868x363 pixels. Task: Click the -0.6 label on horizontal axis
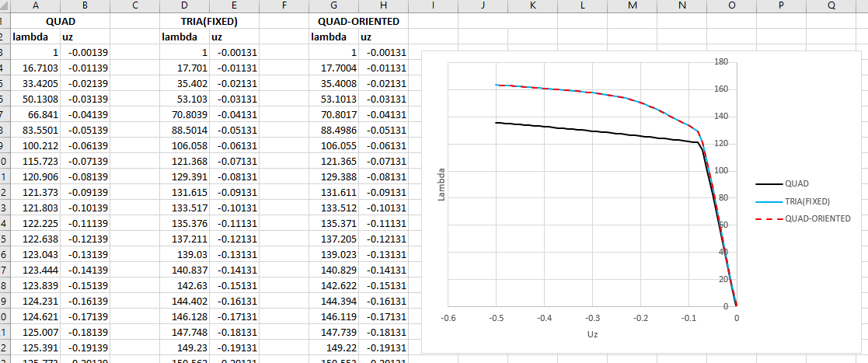tap(448, 318)
